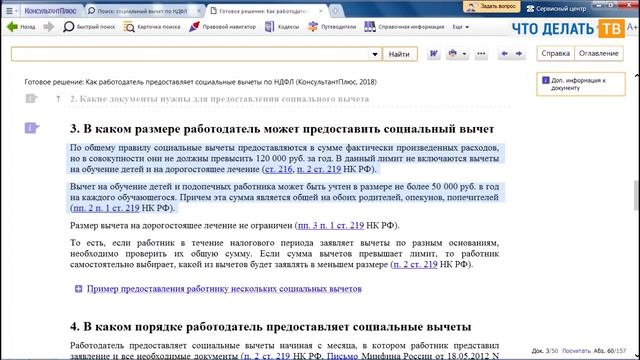
Task: Open Письмо Минфина России link
Action: point(342,356)
